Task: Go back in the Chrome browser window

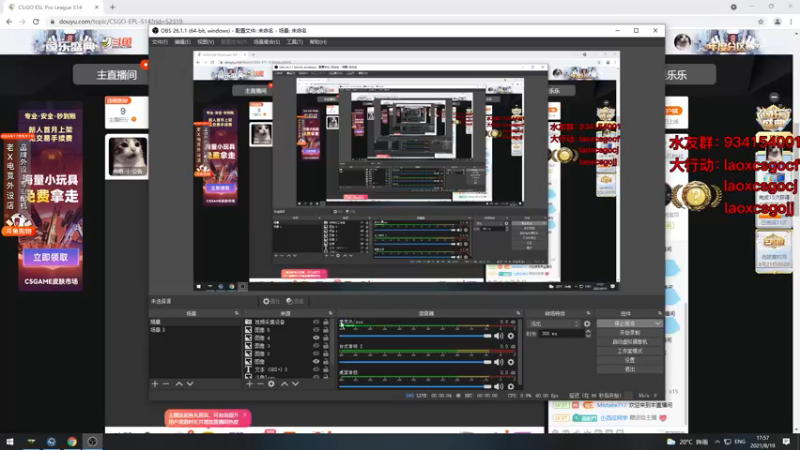Action: pyautogui.click(x=9, y=21)
